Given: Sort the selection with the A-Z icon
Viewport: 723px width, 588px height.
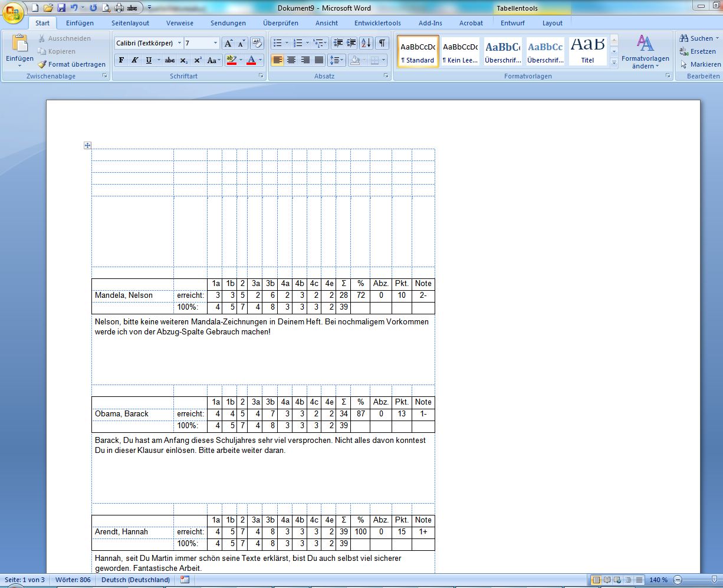Looking at the screenshot, I should (366, 43).
